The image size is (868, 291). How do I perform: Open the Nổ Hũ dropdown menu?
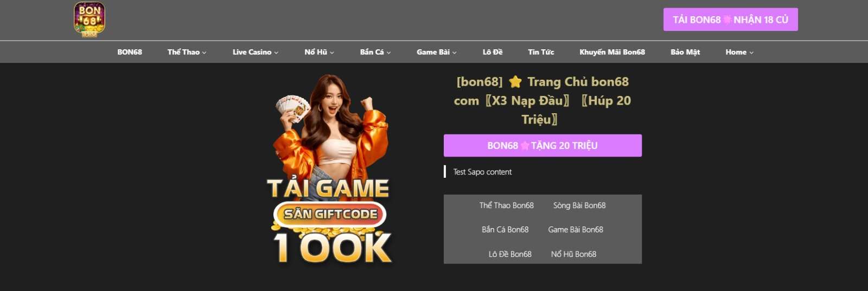point(319,52)
